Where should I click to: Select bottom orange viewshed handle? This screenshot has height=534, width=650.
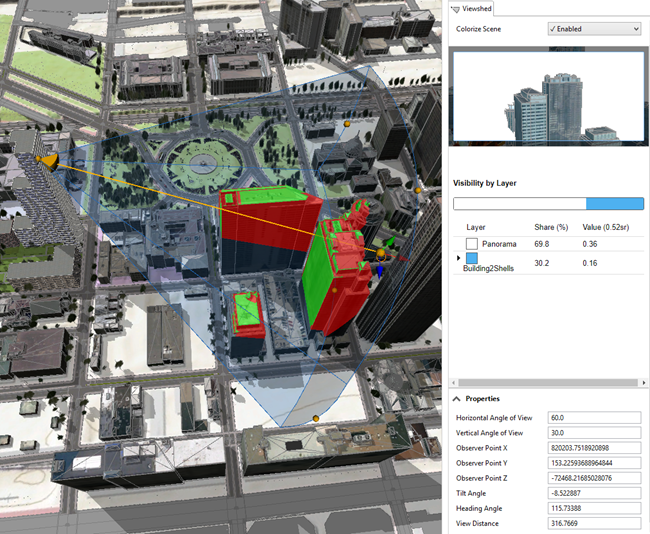[316, 418]
